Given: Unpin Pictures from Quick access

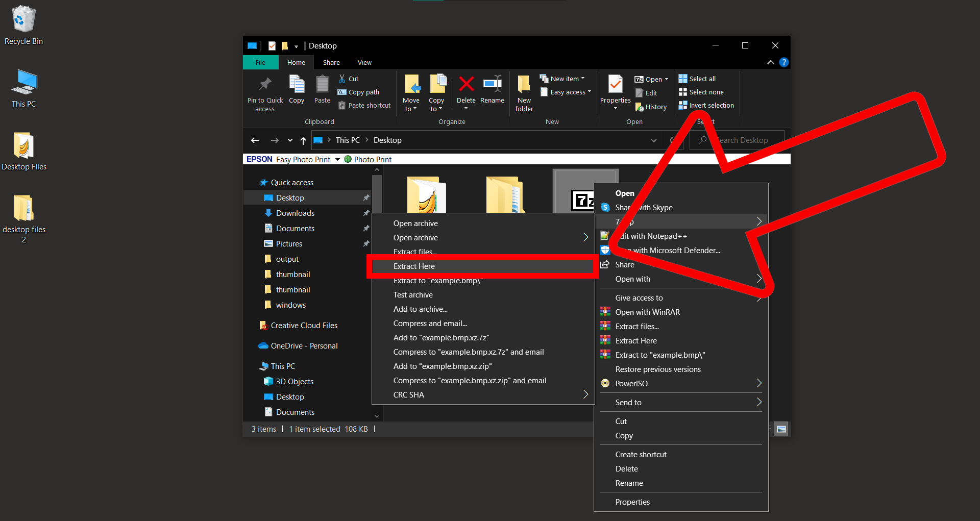Looking at the screenshot, I should pos(366,243).
